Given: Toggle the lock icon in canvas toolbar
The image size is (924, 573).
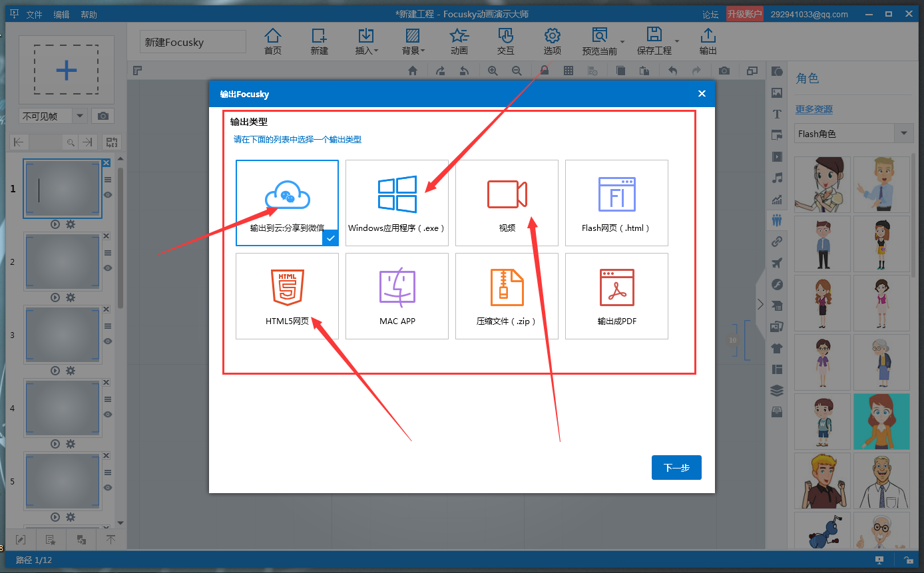Looking at the screenshot, I should (545, 71).
